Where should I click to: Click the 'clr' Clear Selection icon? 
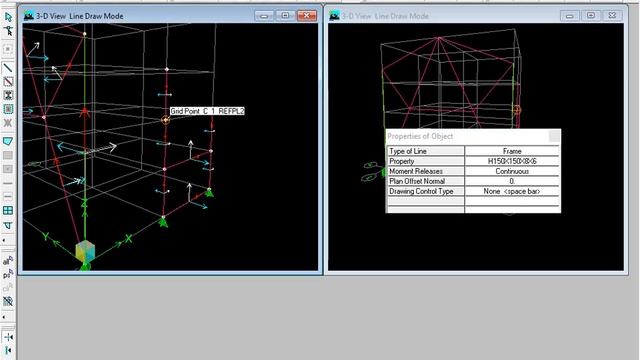tap(8, 287)
